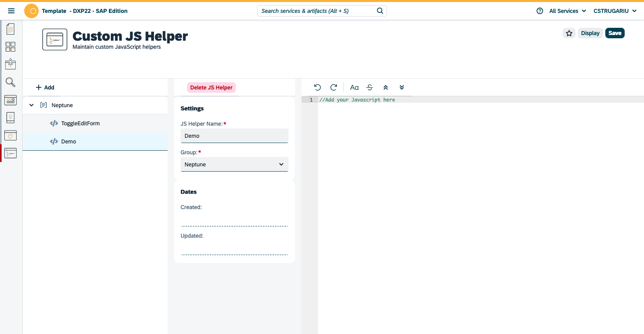This screenshot has width=644, height=334.
Task: Collapse the Neptune tree group
Action: click(31, 105)
